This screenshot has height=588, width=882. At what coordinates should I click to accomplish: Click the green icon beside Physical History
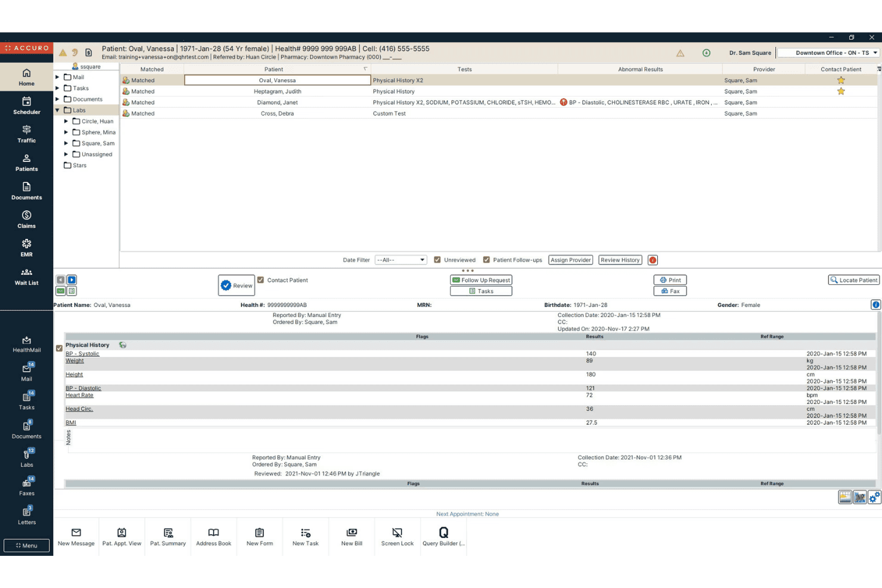[x=123, y=345]
